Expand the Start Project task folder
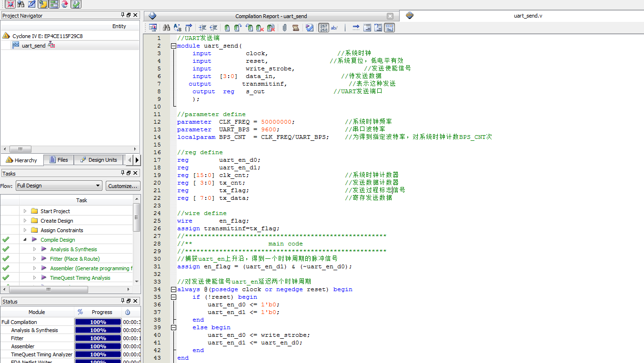The height and width of the screenshot is (363, 644). pos(25,211)
